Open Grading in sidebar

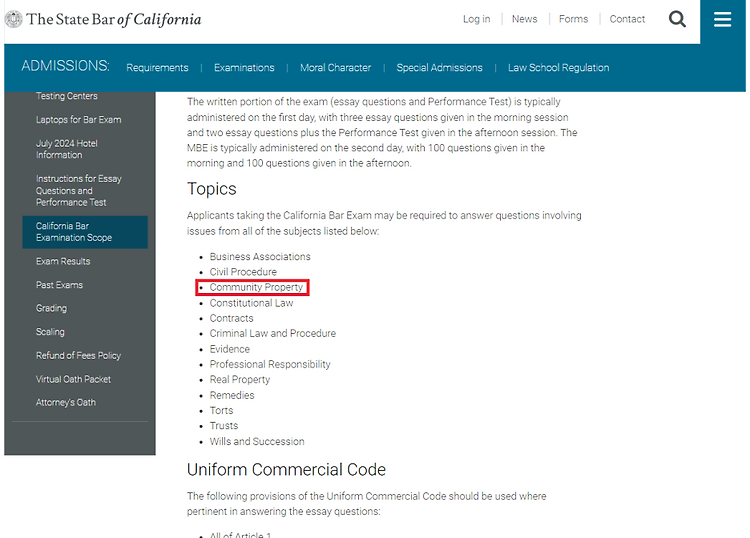(x=51, y=308)
